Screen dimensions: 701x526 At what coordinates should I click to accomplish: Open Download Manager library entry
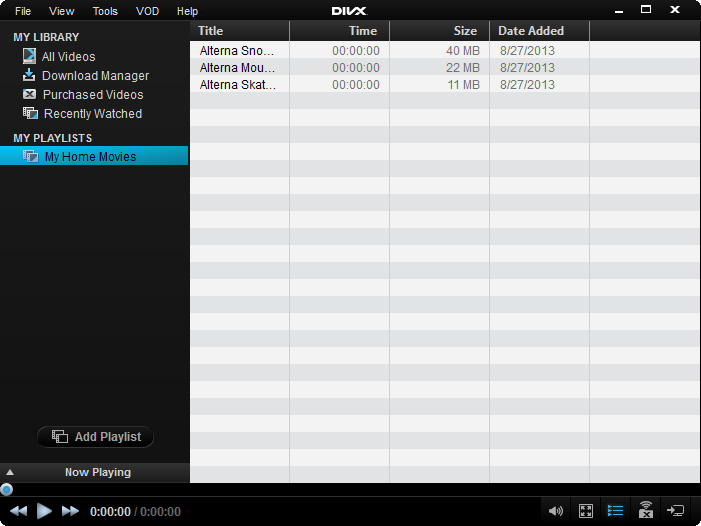click(95, 76)
